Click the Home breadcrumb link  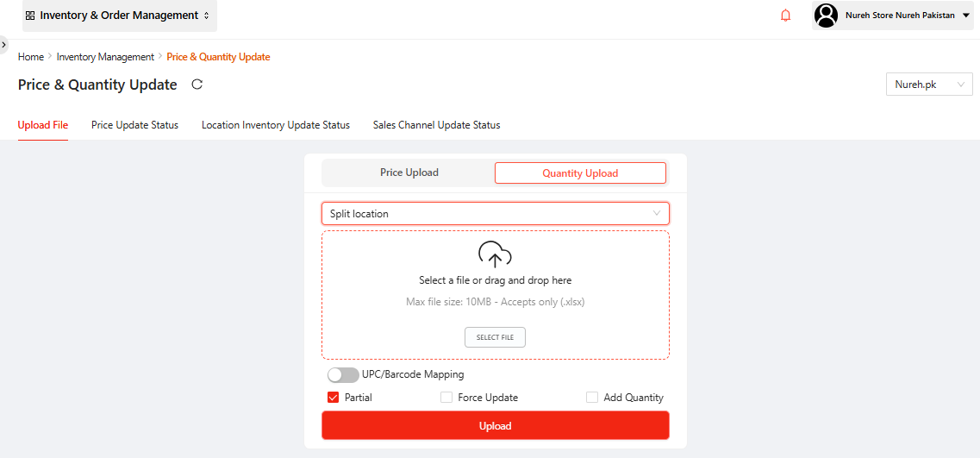[31, 57]
